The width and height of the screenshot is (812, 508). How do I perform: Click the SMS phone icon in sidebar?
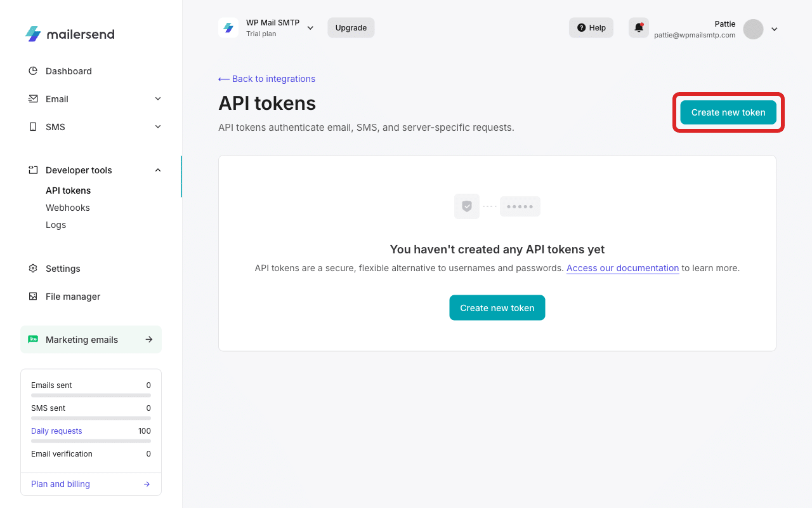coord(32,126)
